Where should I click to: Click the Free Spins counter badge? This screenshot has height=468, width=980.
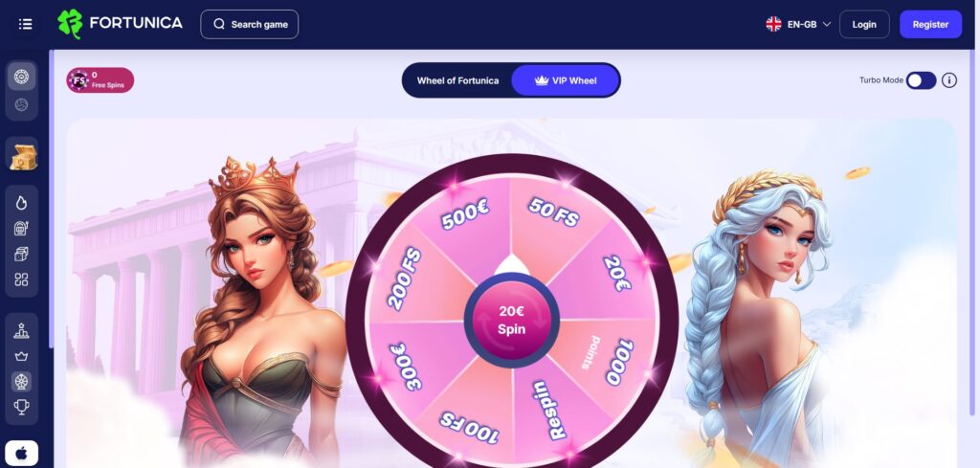click(x=100, y=80)
